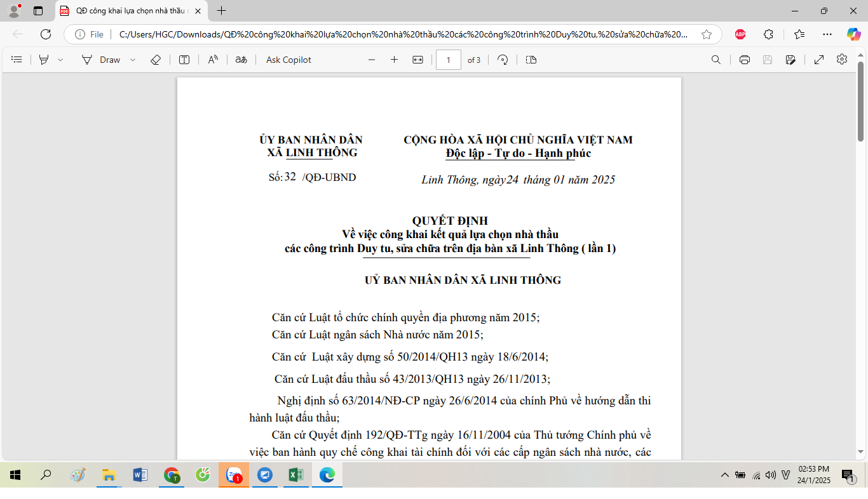Open Windows taskbar search
This screenshot has width=868, height=499.
(46, 475)
